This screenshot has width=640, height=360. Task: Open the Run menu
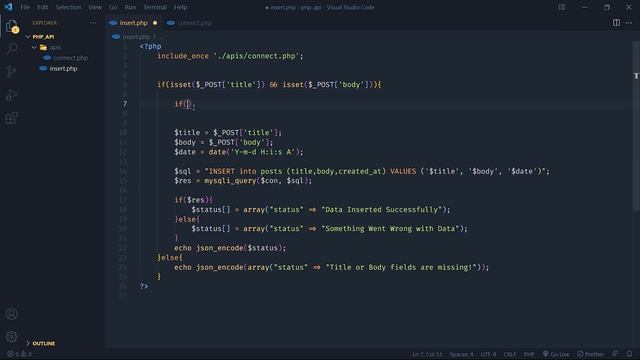pos(130,7)
